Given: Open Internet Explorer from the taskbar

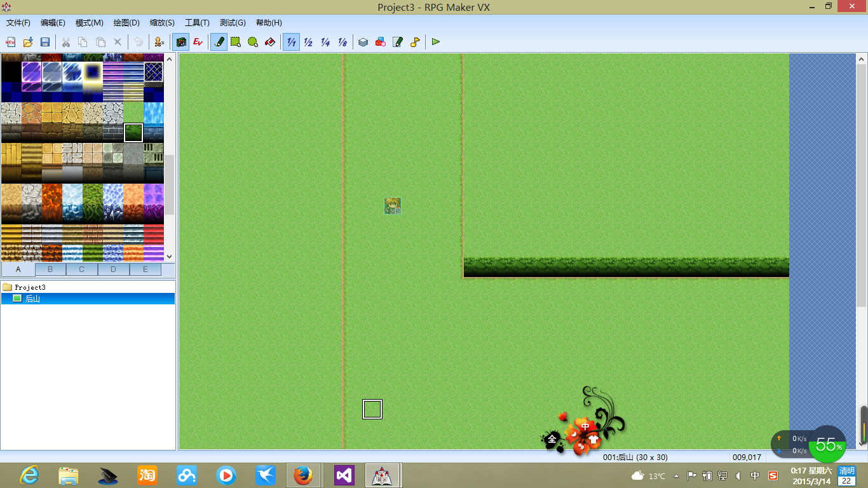Looking at the screenshot, I should 29,475.
